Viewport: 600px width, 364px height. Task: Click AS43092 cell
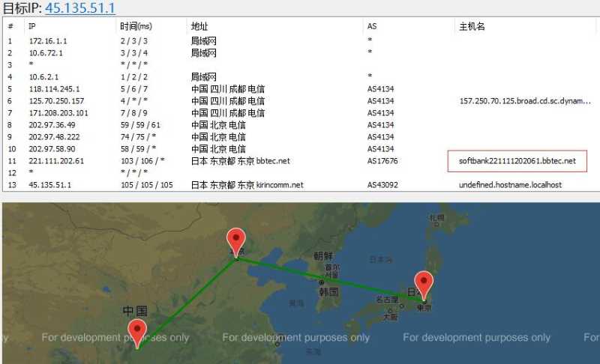point(382,185)
